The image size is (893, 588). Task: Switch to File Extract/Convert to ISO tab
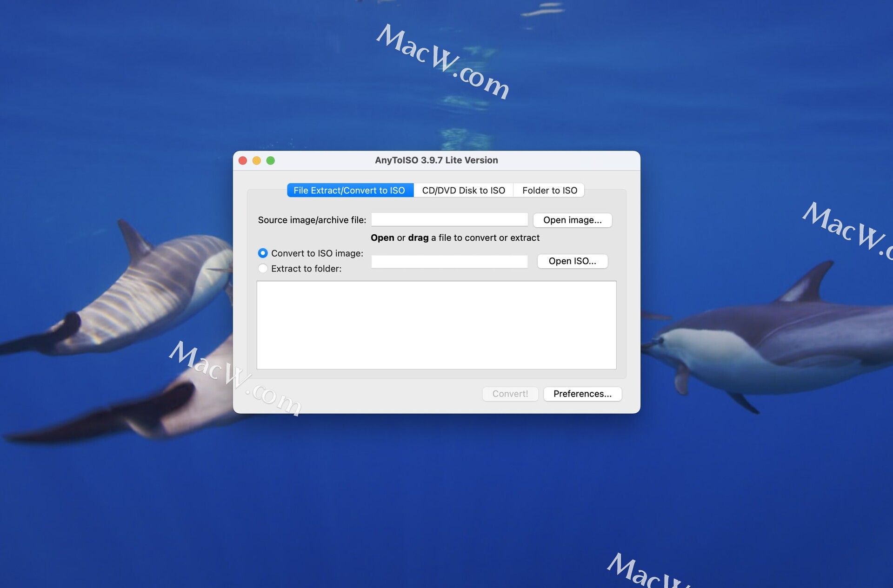coord(350,190)
